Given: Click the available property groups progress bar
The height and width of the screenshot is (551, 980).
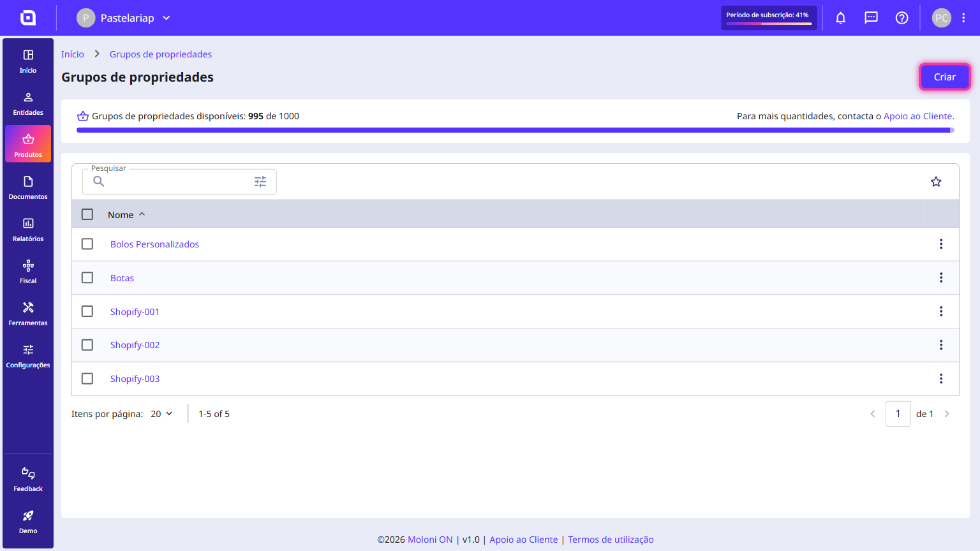Looking at the screenshot, I should pos(516,130).
